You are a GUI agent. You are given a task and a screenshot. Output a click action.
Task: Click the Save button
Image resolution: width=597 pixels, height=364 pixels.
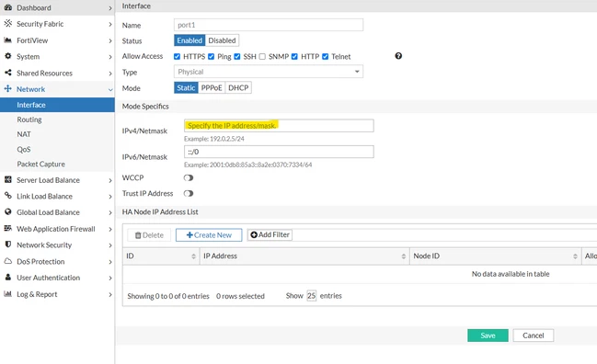coord(488,336)
